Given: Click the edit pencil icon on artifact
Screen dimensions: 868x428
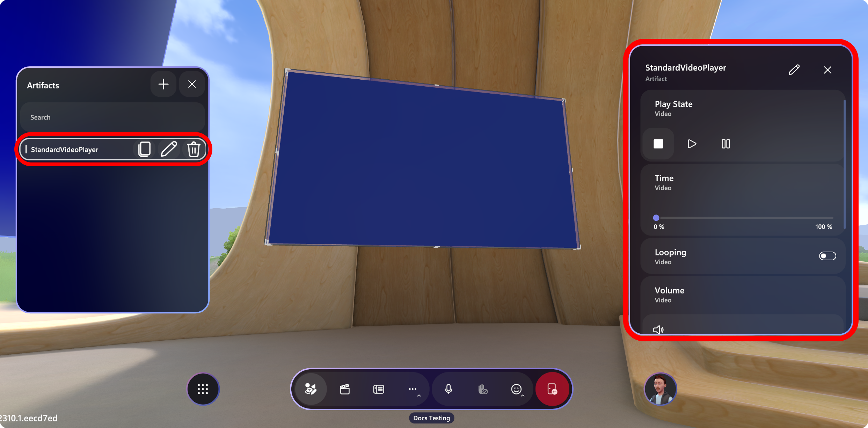Looking at the screenshot, I should pos(169,150).
